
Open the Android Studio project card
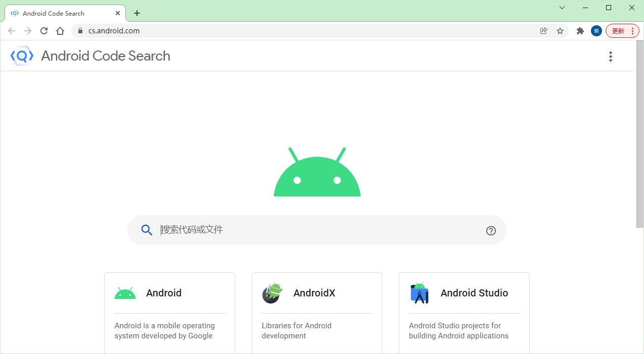pyautogui.click(x=464, y=313)
